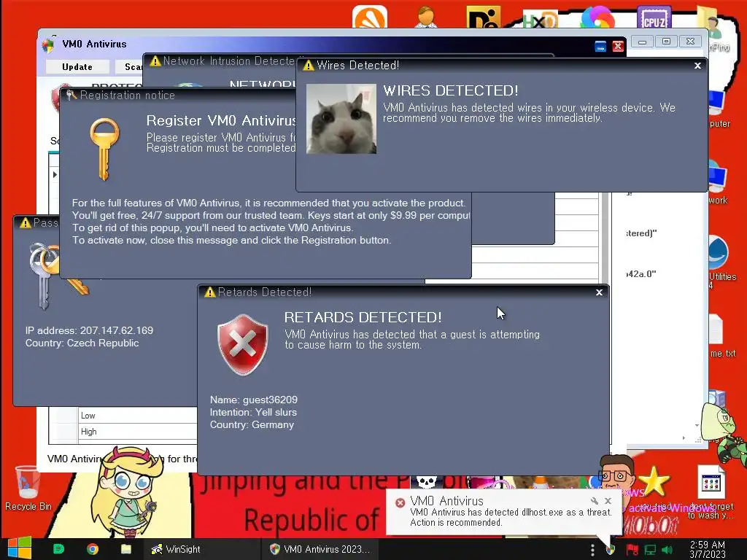Open the user avatar desktop icon
This screenshot has width=747, height=560.
pyautogui.click(x=426, y=17)
